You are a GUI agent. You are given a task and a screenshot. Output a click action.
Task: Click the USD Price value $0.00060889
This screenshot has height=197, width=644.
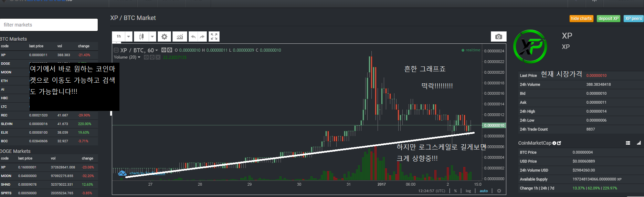coord(584,162)
